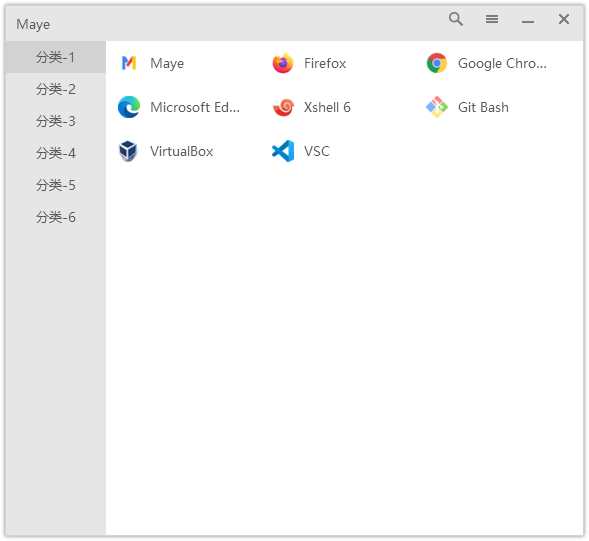Click the "Microsoft Ed..." label
Screen dimensions: 589x541
(195, 107)
